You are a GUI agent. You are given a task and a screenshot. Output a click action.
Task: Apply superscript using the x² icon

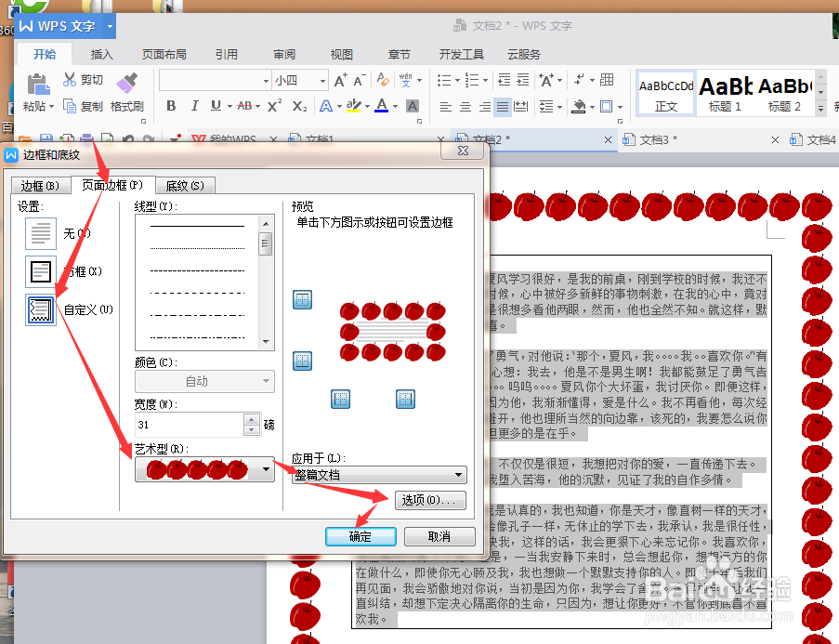pos(274,107)
